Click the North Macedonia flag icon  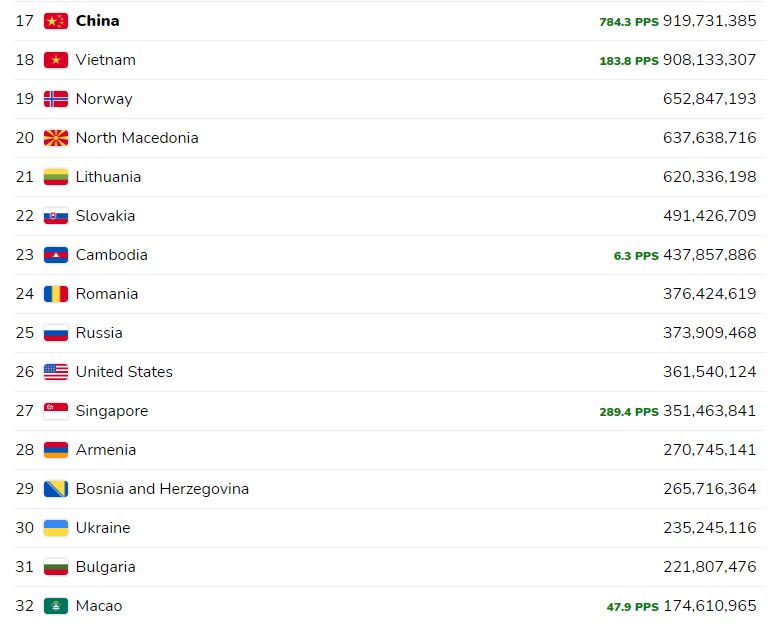56,138
